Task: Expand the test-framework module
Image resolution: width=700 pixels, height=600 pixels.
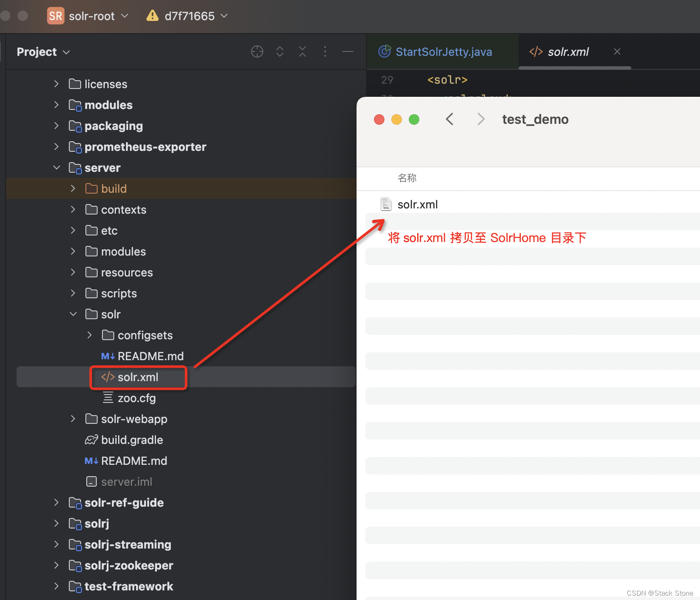Action: pos(56,586)
